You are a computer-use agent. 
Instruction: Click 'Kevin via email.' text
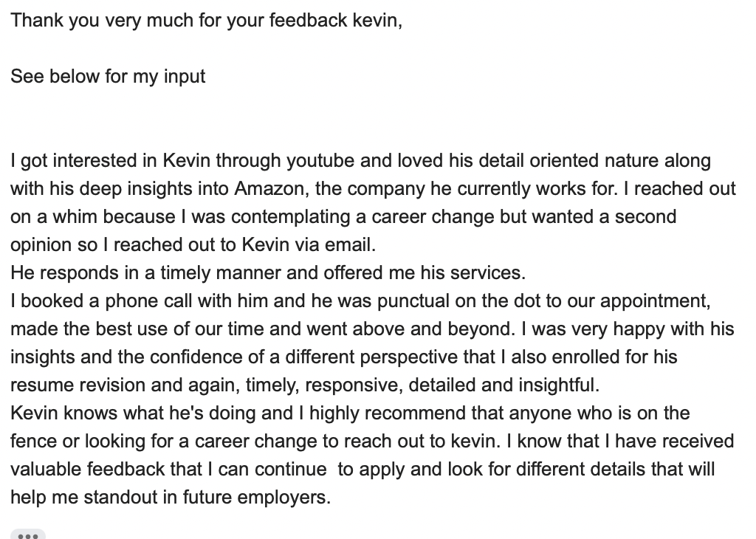(x=309, y=245)
